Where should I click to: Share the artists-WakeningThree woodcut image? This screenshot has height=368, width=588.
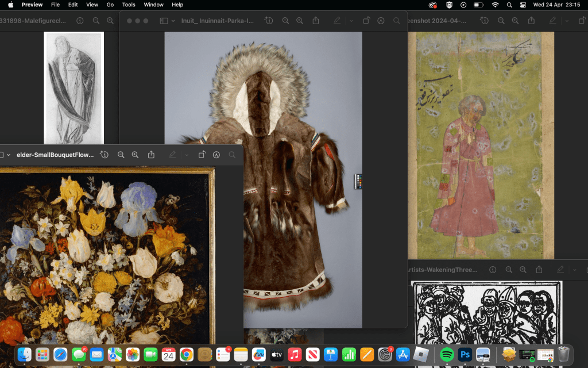[x=539, y=270]
